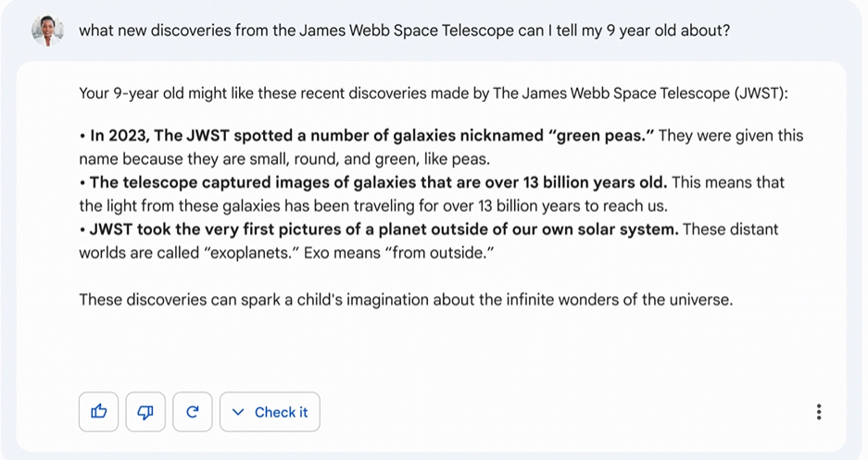Regenerate the response with the refresh icon
Viewport: 868px width, 460px height.
pos(193,412)
